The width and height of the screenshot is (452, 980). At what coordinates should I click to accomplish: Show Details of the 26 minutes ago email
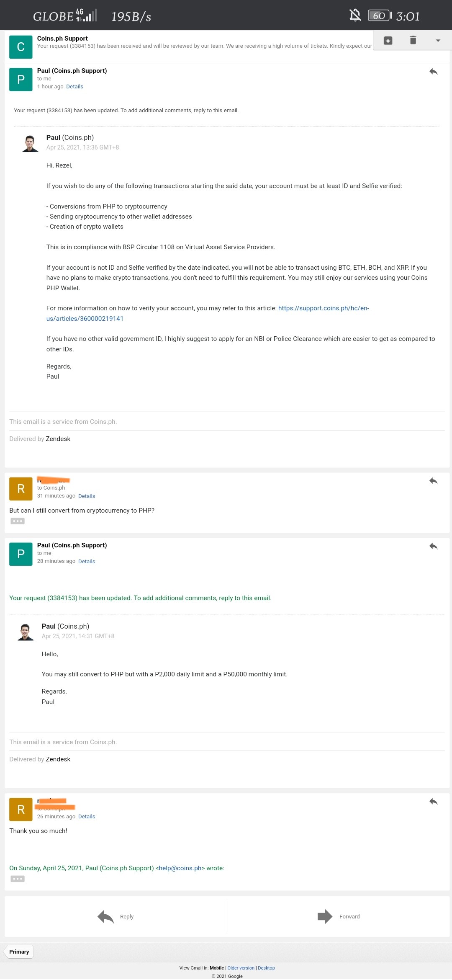click(87, 816)
